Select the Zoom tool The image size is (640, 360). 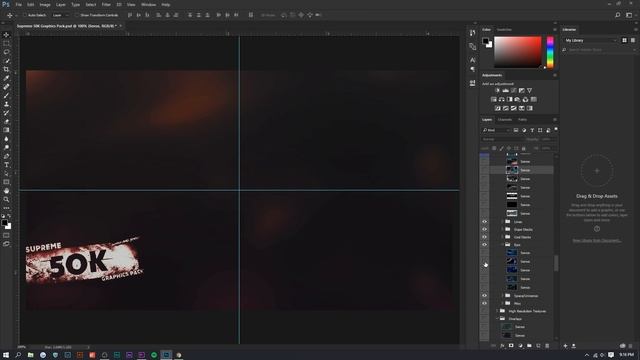pyautogui.click(x=6, y=200)
